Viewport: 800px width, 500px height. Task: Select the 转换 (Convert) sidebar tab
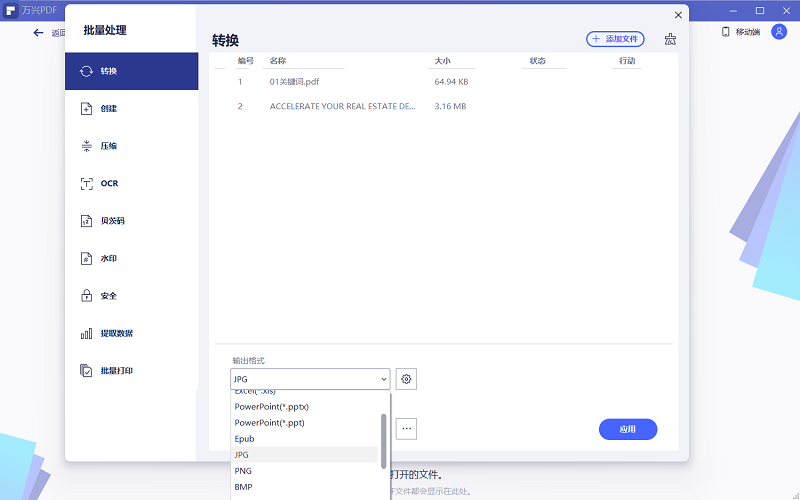131,71
